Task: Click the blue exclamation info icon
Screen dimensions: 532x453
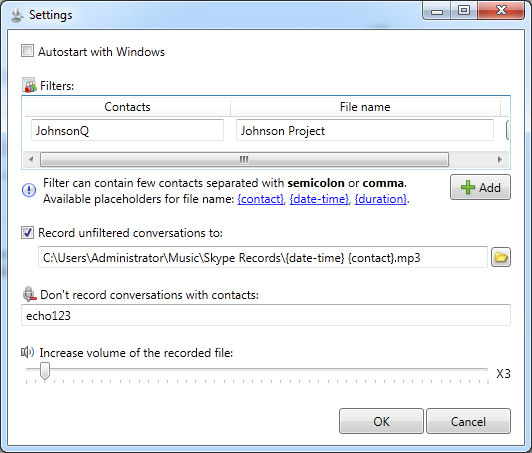Action: pos(29,190)
